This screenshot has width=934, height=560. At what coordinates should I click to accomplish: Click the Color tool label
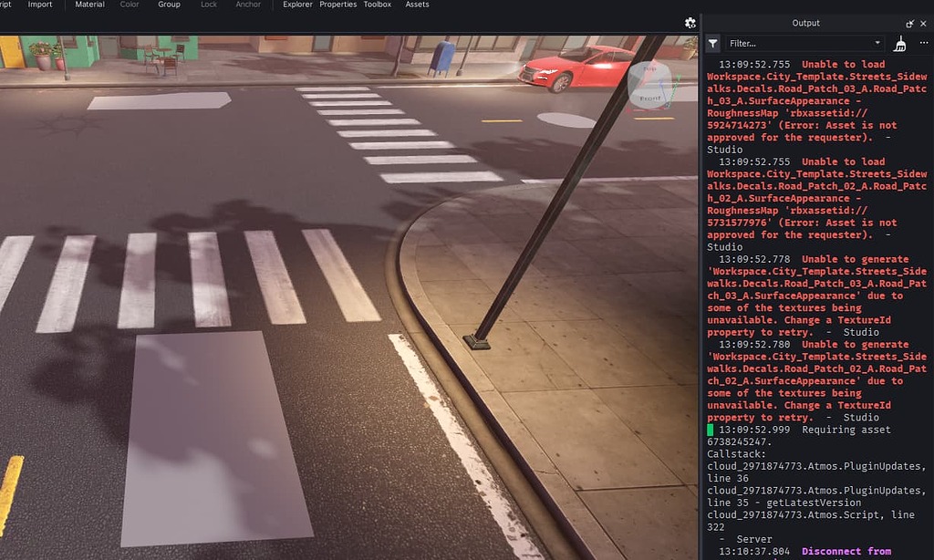click(x=130, y=5)
